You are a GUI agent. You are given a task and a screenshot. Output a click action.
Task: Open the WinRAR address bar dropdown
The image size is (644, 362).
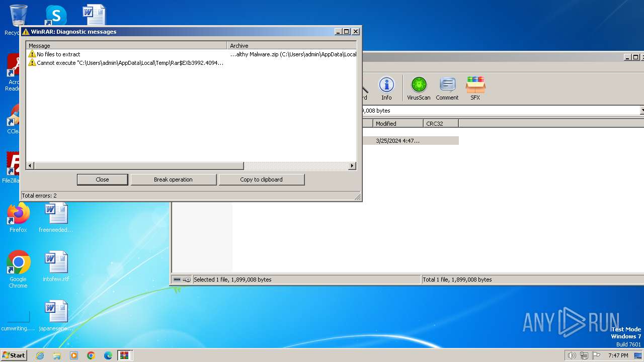click(x=641, y=111)
